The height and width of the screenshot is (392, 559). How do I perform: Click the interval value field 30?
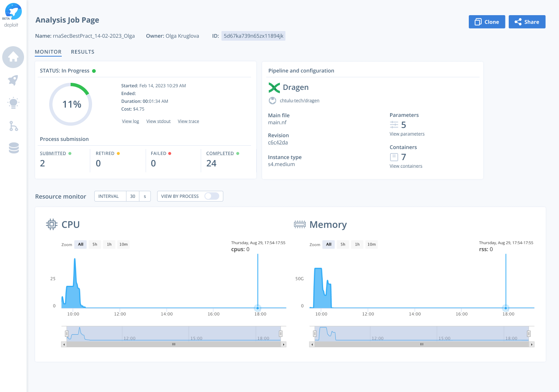click(133, 196)
